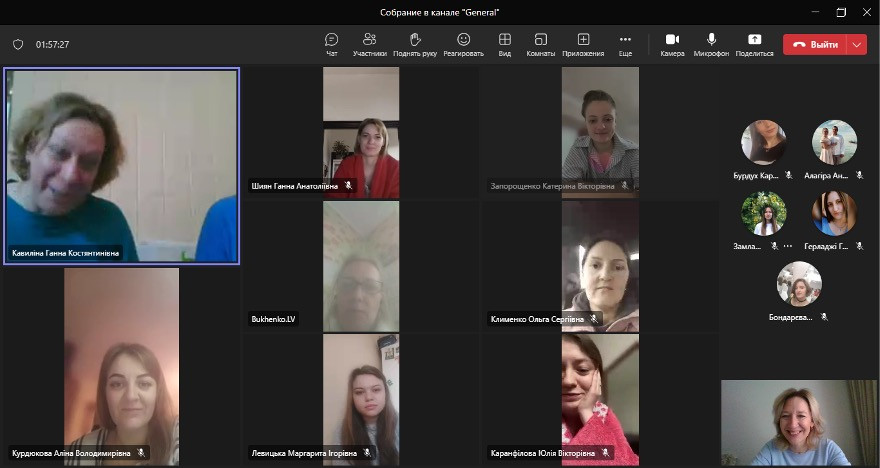Image resolution: width=880 pixels, height=468 pixels.
Task: Toggle the Микрофон microphone button
Action: click(x=711, y=44)
